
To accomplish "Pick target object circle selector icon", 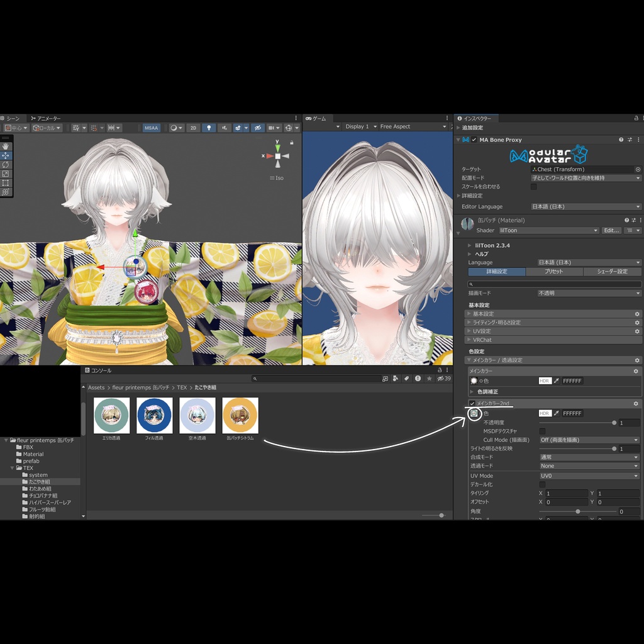I will click(x=638, y=169).
